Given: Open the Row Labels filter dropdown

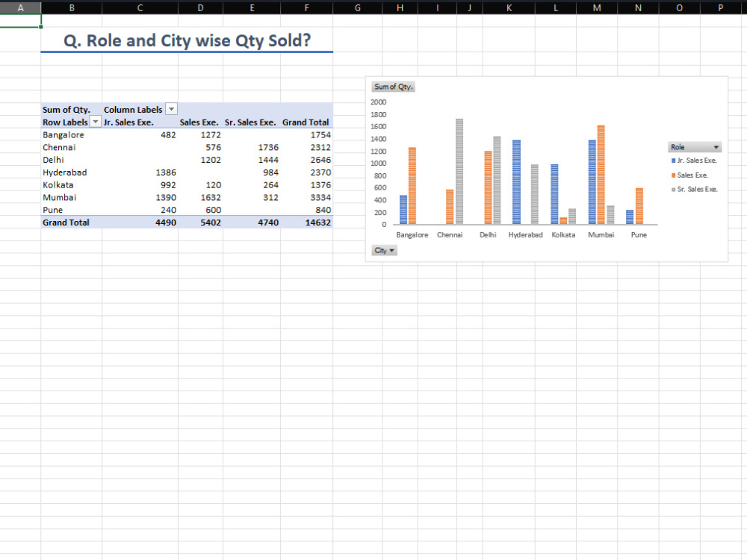Looking at the screenshot, I should click(x=96, y=122).
